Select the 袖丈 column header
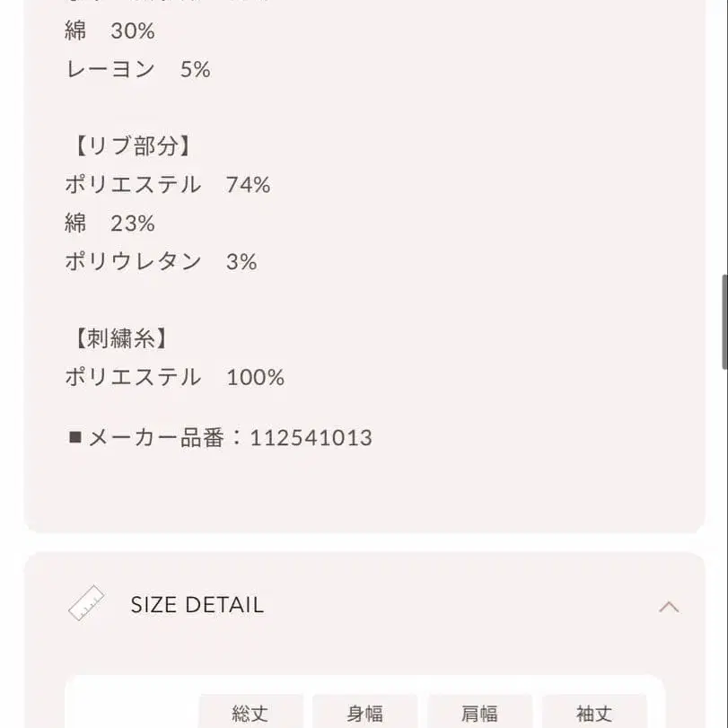 point(593,714)
